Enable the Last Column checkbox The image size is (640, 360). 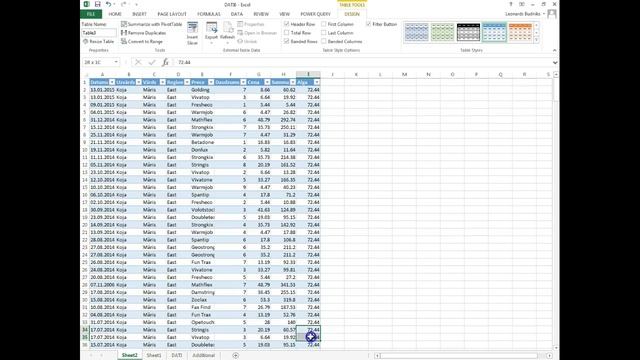(x=324, y=33)
